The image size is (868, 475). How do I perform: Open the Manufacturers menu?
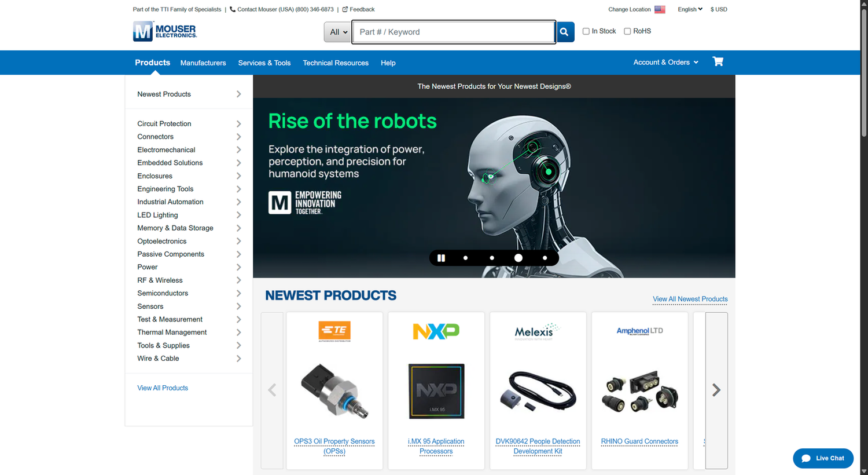point(203,63)
